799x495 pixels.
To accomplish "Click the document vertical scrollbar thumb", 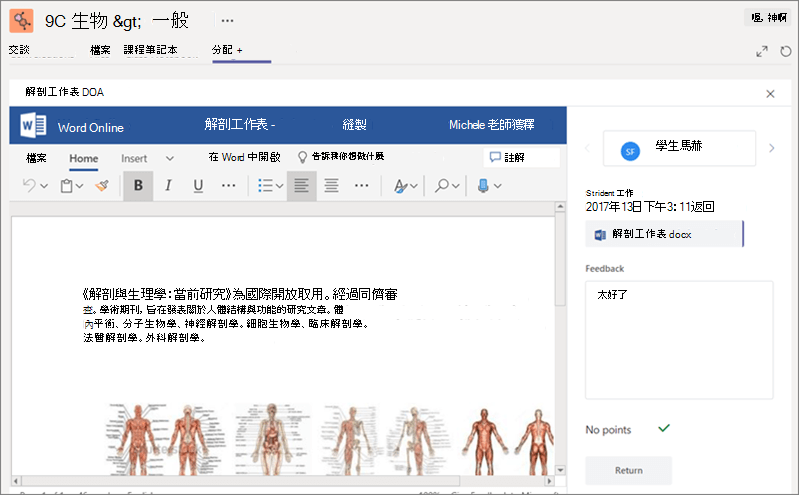I will coord(560,259).
